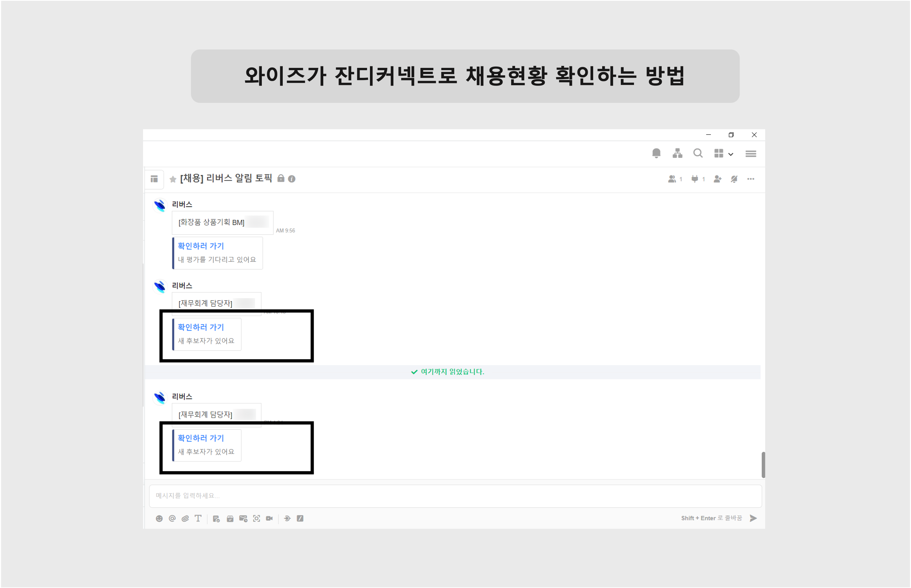Screen dimensions: 911x588
Task: Open the topic more options menu
Action: (x=750, y=179)
